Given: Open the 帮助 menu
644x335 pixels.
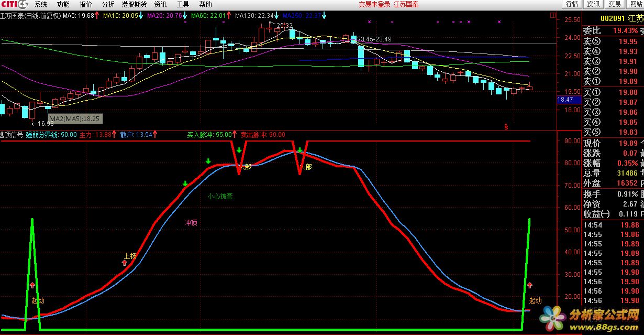Looking at the screenshot, I should click(x=205, y=4).
